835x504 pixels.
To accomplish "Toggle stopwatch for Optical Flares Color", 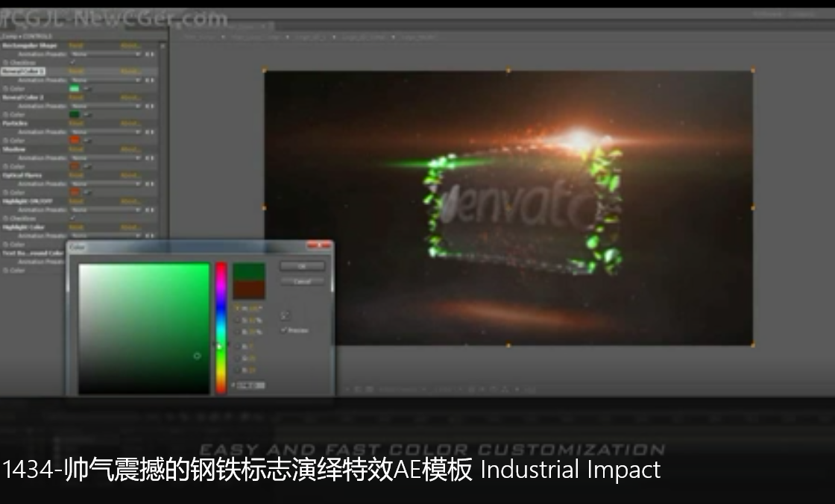I will [6, 192].
